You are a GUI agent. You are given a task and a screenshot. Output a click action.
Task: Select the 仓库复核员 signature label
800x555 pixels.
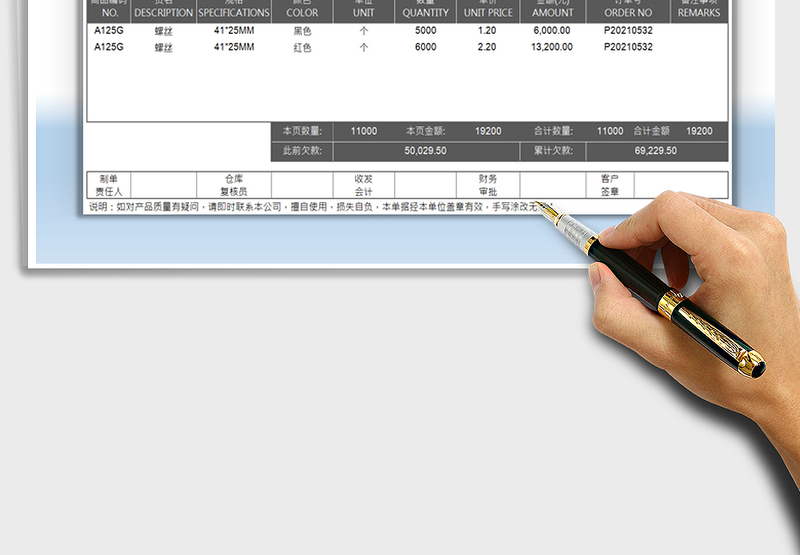[234, 185]
